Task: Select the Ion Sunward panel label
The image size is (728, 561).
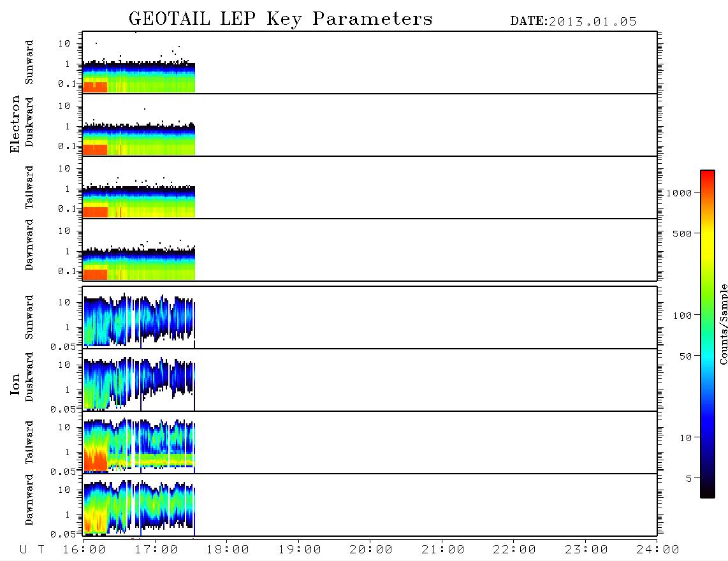Action: click(29, 317)
